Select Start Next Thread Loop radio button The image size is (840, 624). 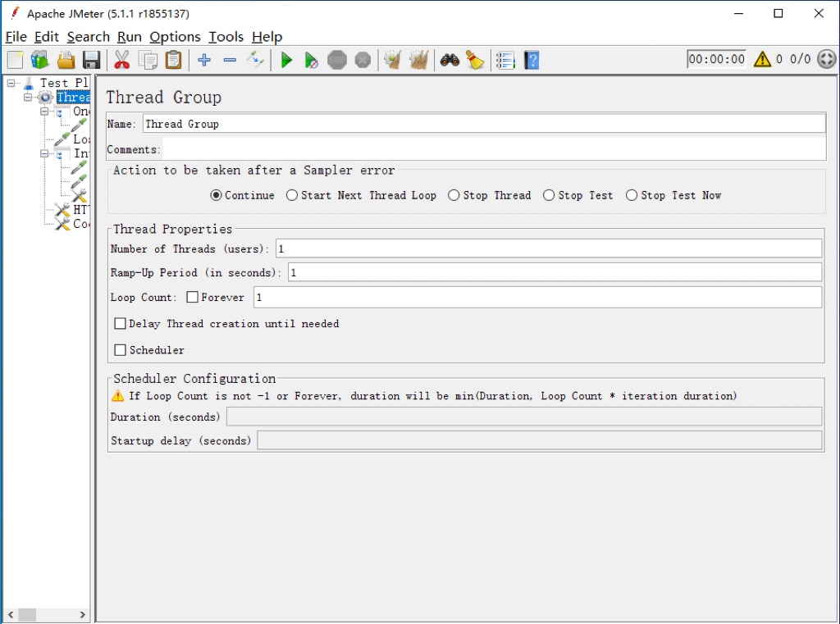[x=292, y=195]
